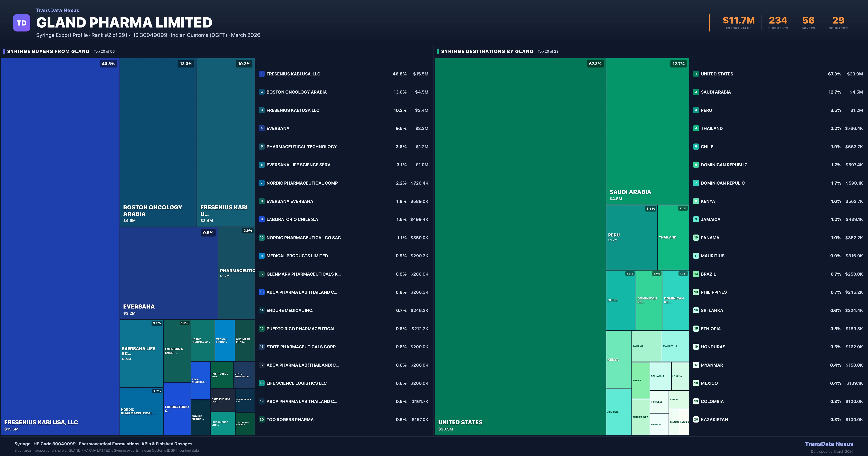Click the Syringe Buyers From Gland header

(48, 51)
